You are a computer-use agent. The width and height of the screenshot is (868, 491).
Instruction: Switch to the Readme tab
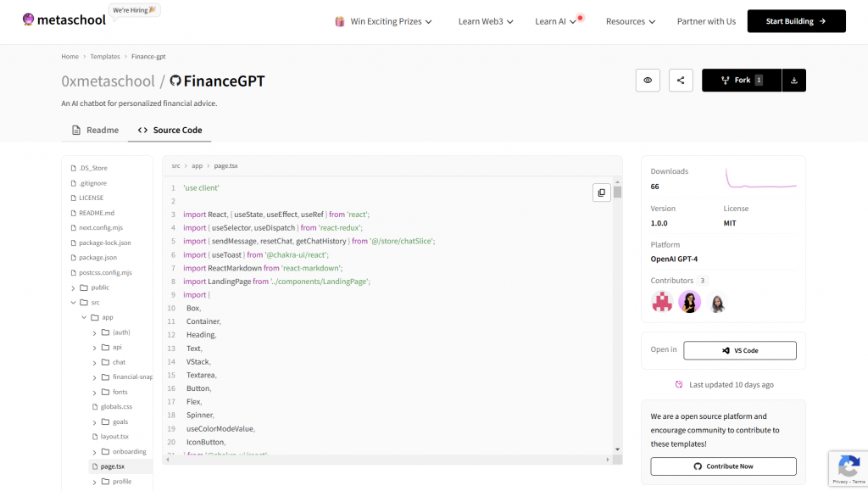click(x=94, y=130)
